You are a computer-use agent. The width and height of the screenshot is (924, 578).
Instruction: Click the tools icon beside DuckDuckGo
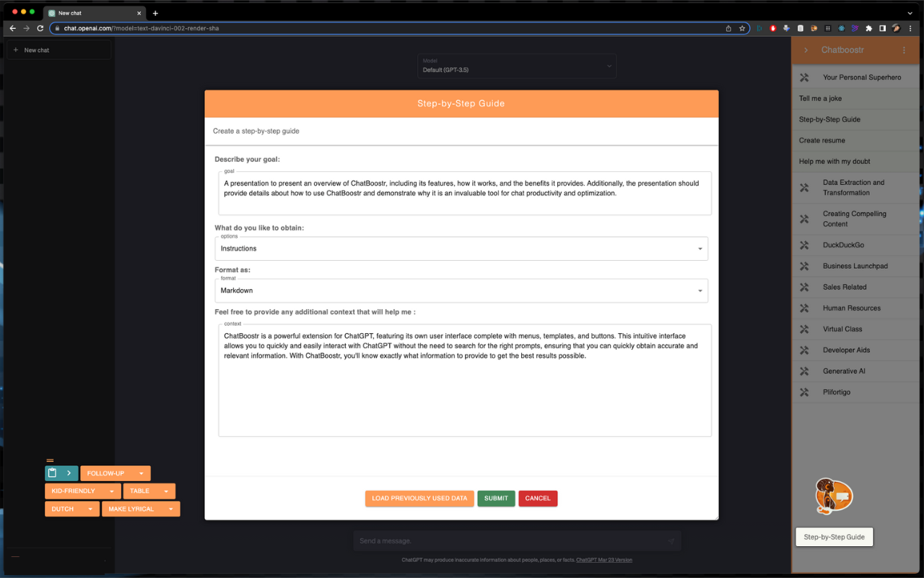point(804,246)
